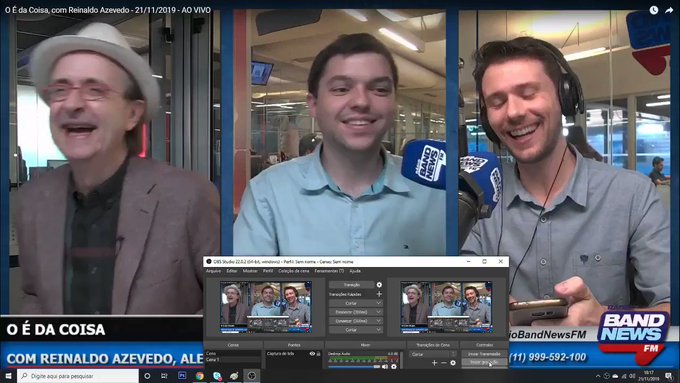Open Photoshop from the taskbar

182,376
